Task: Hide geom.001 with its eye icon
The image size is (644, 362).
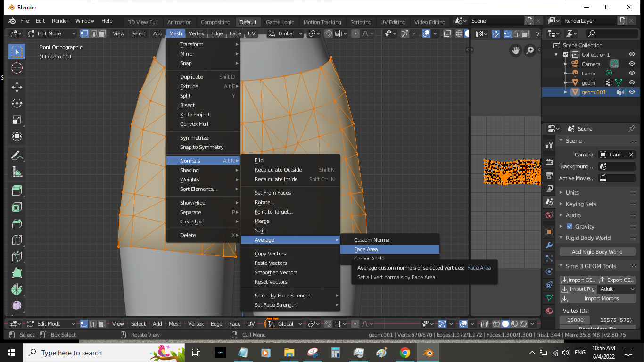Action: pyautogui.click(x=632, y=92)
